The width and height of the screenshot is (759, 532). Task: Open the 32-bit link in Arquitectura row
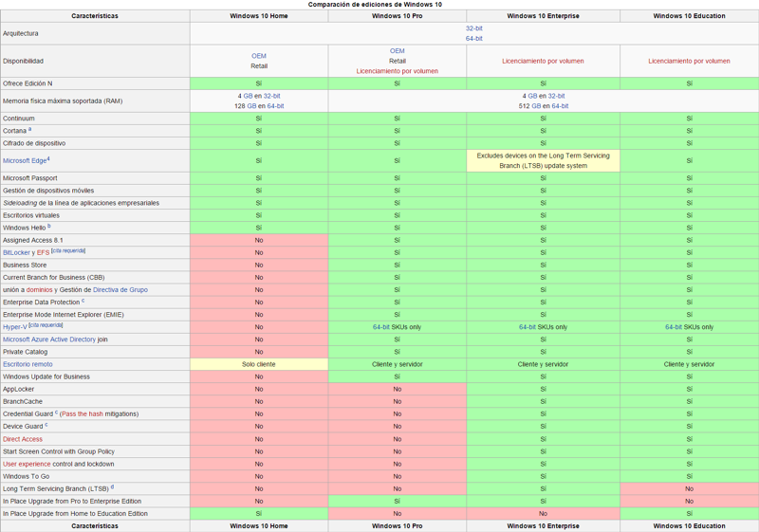coord(473,28)
